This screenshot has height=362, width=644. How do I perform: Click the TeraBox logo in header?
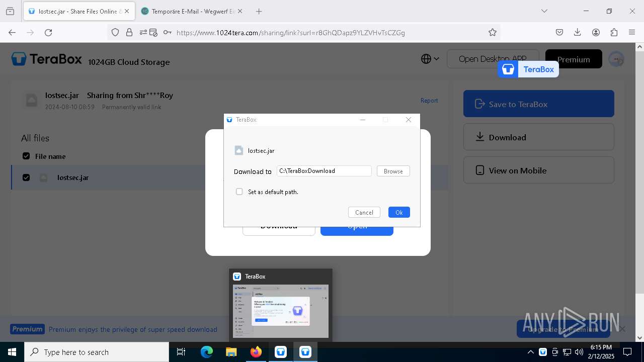click(x=46, y=59)
